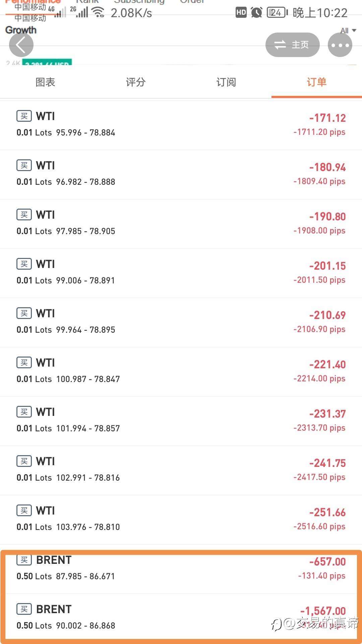Switch to the 评分 tab
Viewport: 362px width, 644px height.
point(136,82)
